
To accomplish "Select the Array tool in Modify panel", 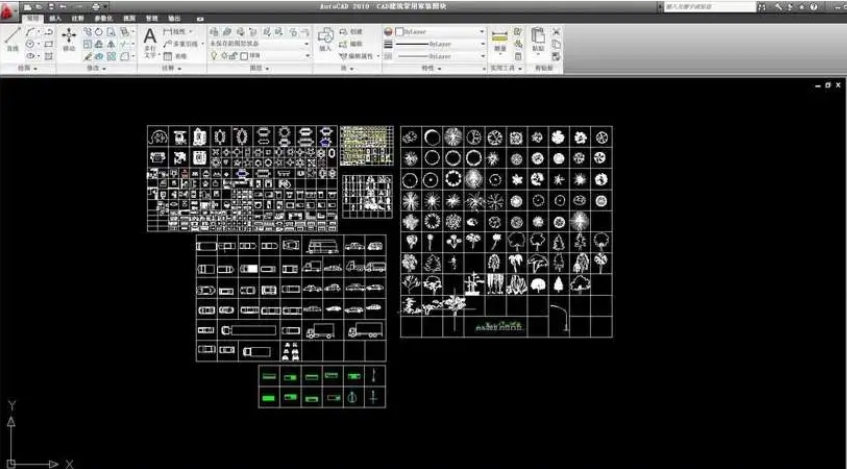I will [111, 56].
